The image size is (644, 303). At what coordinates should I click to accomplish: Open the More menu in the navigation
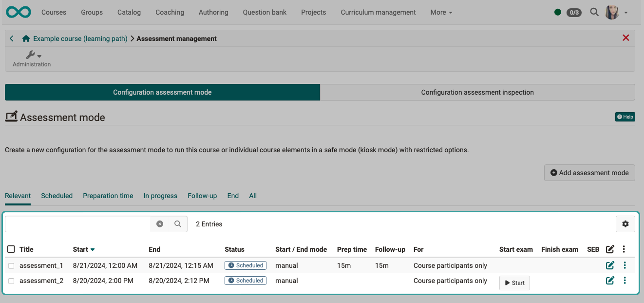tap(440, 12)
